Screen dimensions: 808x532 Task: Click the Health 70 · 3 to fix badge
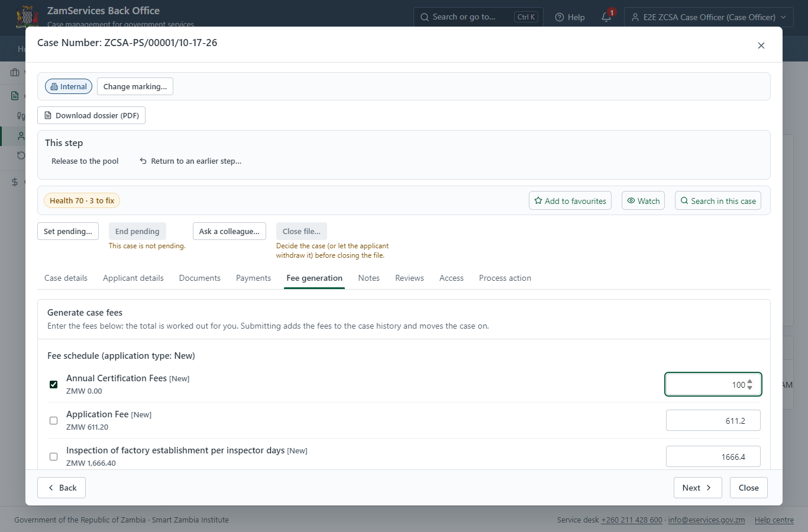(82, 200)
